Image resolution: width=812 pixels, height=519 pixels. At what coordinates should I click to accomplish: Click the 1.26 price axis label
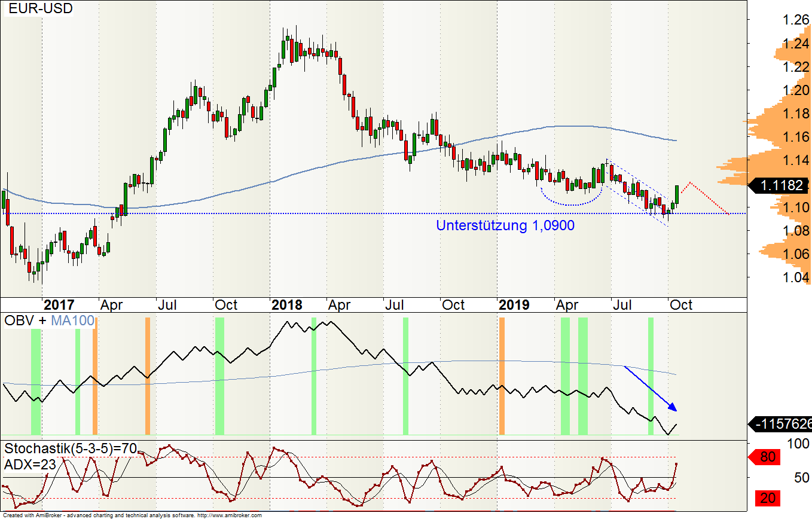coord(795,20)
